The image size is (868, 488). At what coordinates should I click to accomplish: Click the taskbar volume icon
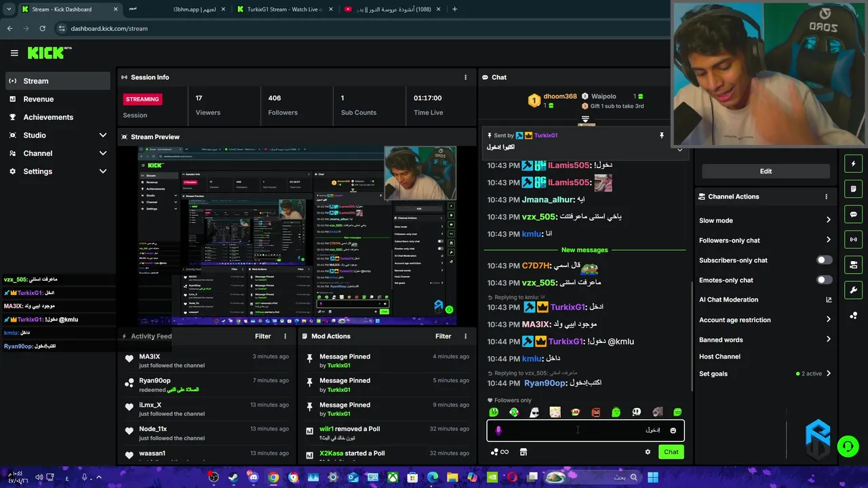(39, 478)
